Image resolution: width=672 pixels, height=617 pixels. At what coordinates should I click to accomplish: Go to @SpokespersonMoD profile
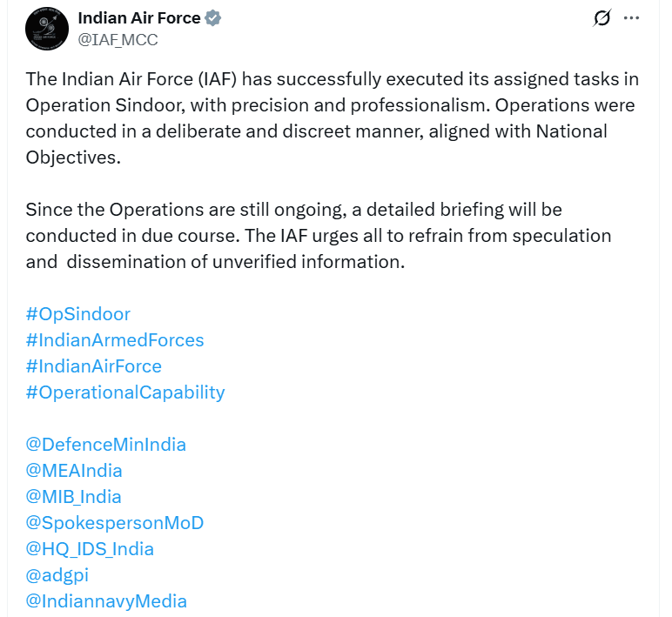(115, 523)
